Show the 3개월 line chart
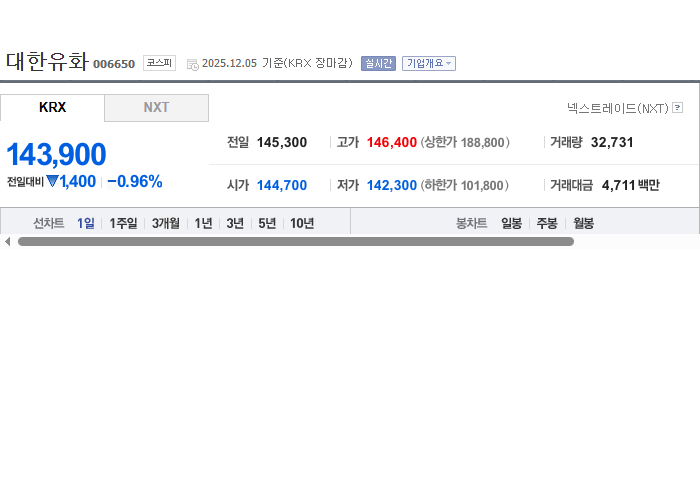700x490 pixels. click(x=166, y=223)
